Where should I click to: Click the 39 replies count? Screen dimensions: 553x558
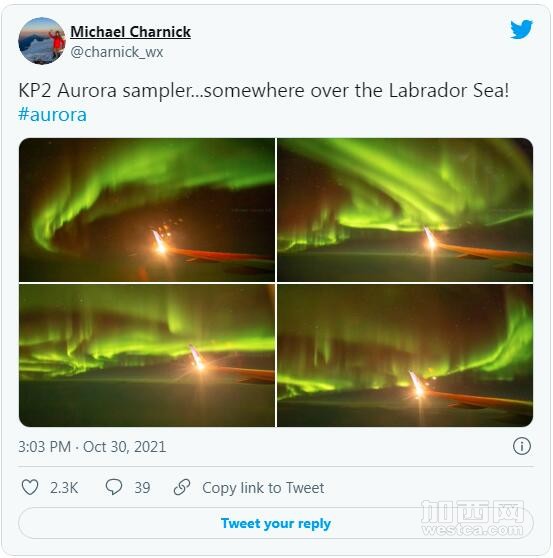tap(142, 488)
